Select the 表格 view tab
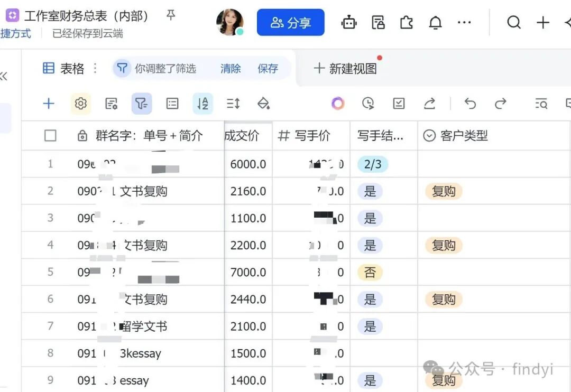The image size is (571, 392). [x=64, y=68]
